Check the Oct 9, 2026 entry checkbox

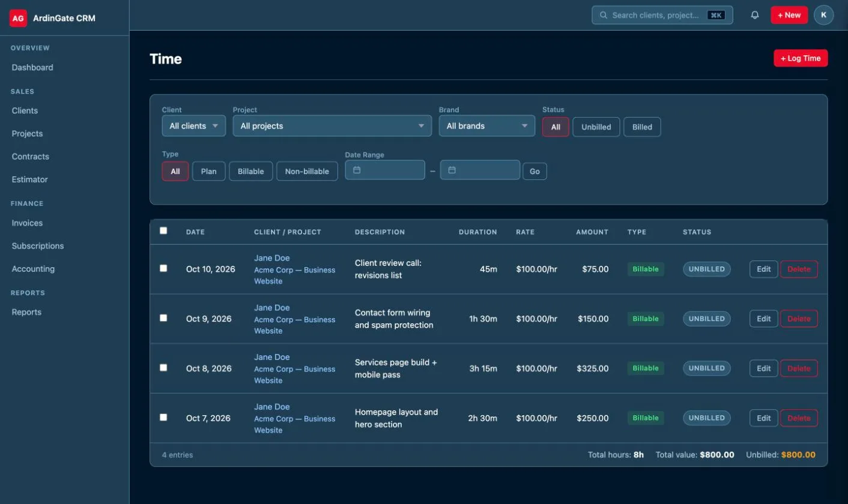(163, 318)
